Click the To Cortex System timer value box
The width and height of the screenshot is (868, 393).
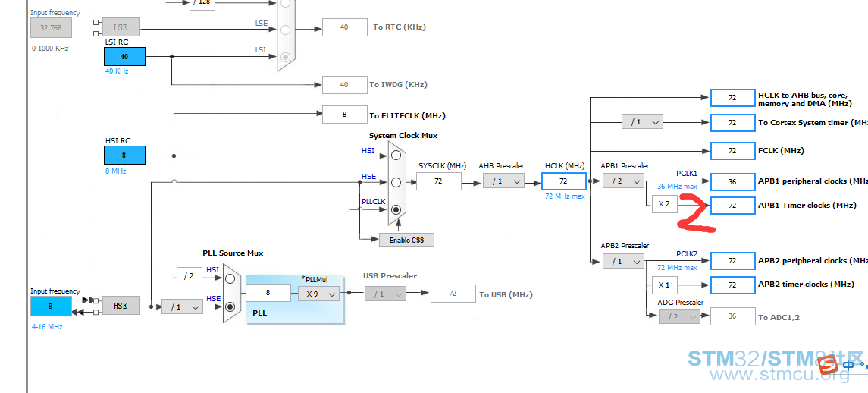(732, 122)
